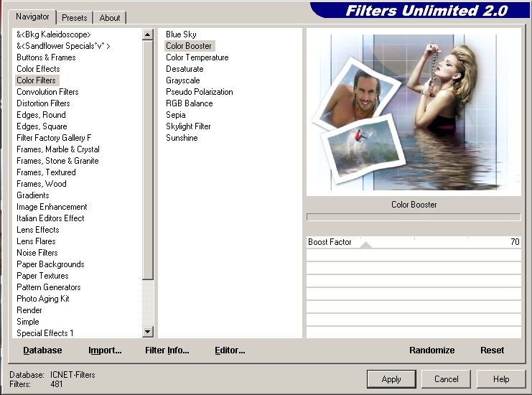Apply the Color Booster filter

[x=391, y=379]
